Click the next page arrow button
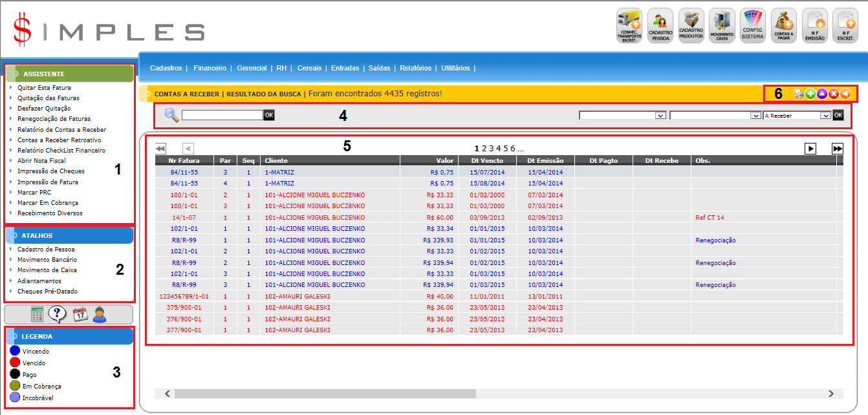This screenshot has height=415, width=868. [810, 149]
